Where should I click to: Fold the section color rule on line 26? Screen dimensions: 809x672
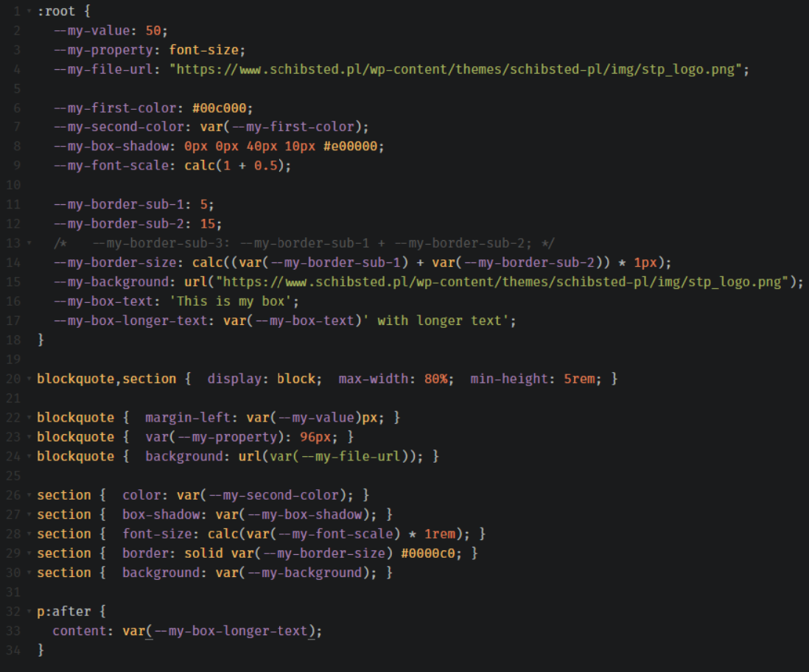[x=29, y=495]
